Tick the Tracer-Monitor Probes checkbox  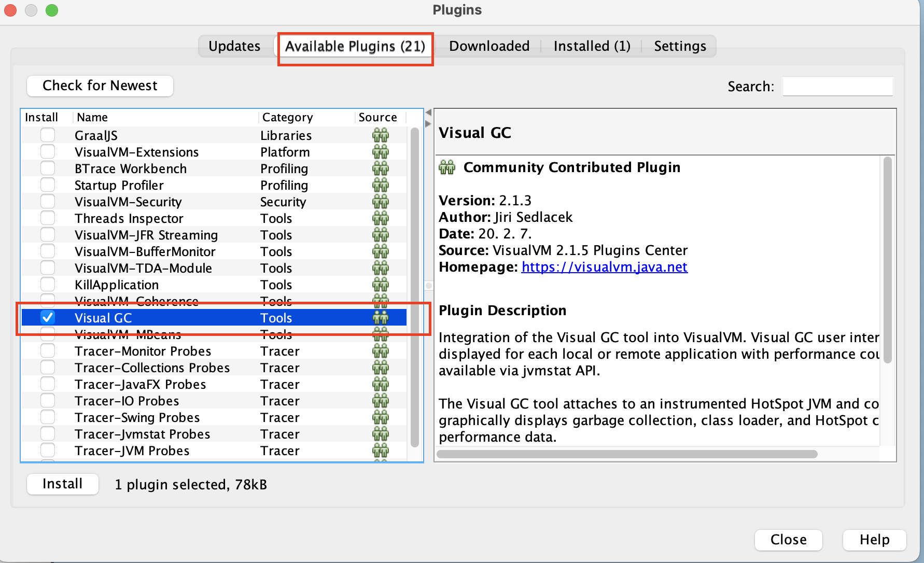coord(48,351)
